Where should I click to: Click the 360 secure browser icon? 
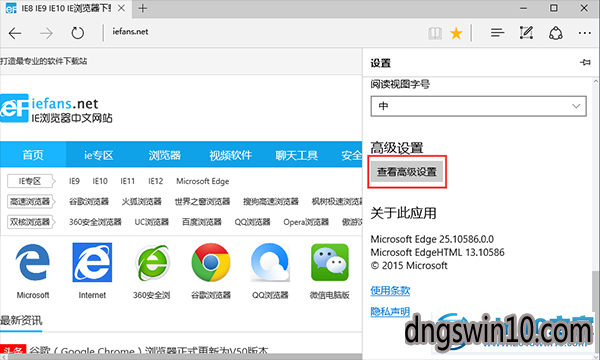pos(152,263)
